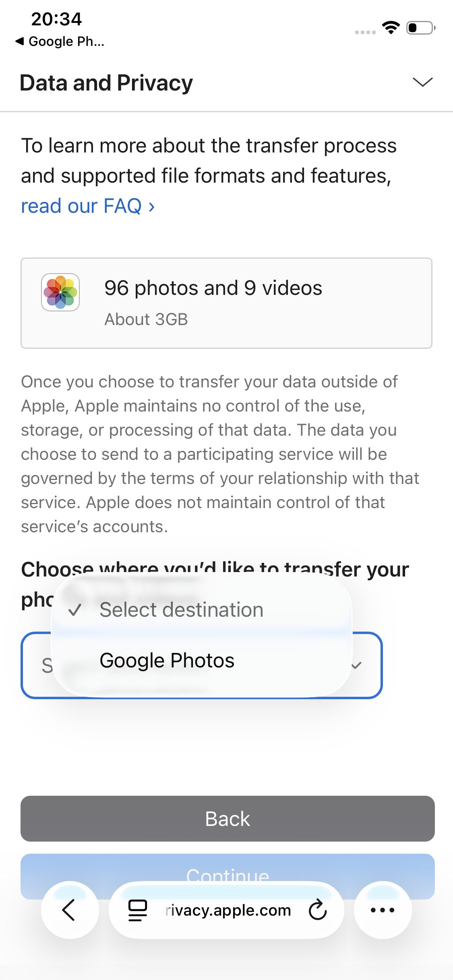This screenshot has height=980, width=453.
Task: Tap the privacy.apple.com address field
Action: [x=228, y=910]
